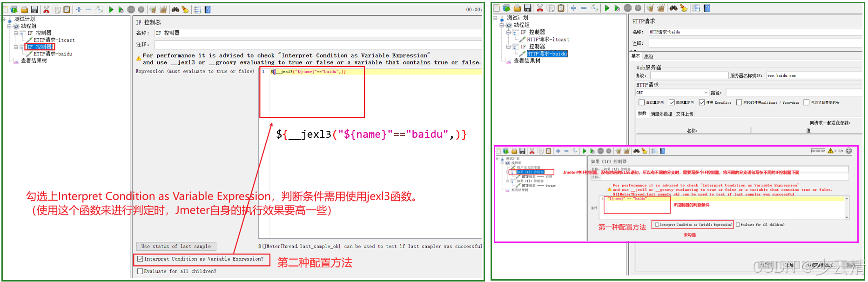Click Cut scissors icon in left window toolbar
This screenshot has height=282, width=868.
[x=47, y=9]
